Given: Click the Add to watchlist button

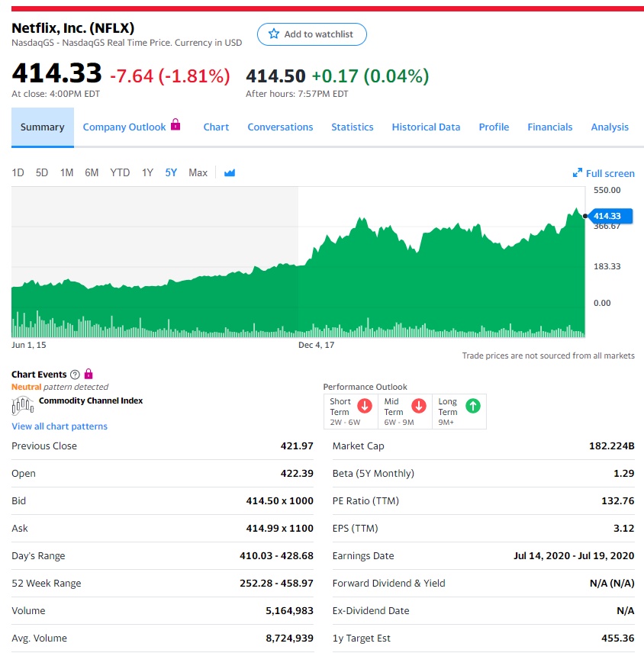Looking at the screenshot, I should [311, 34].
